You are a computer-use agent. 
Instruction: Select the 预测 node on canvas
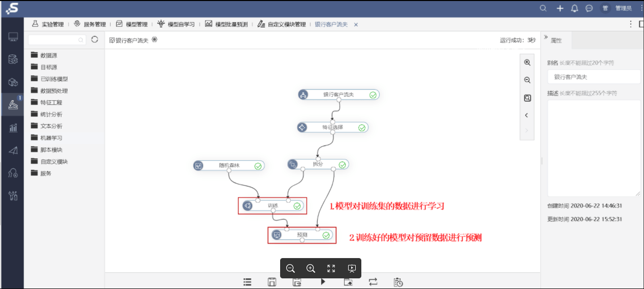tap(302, 235)
